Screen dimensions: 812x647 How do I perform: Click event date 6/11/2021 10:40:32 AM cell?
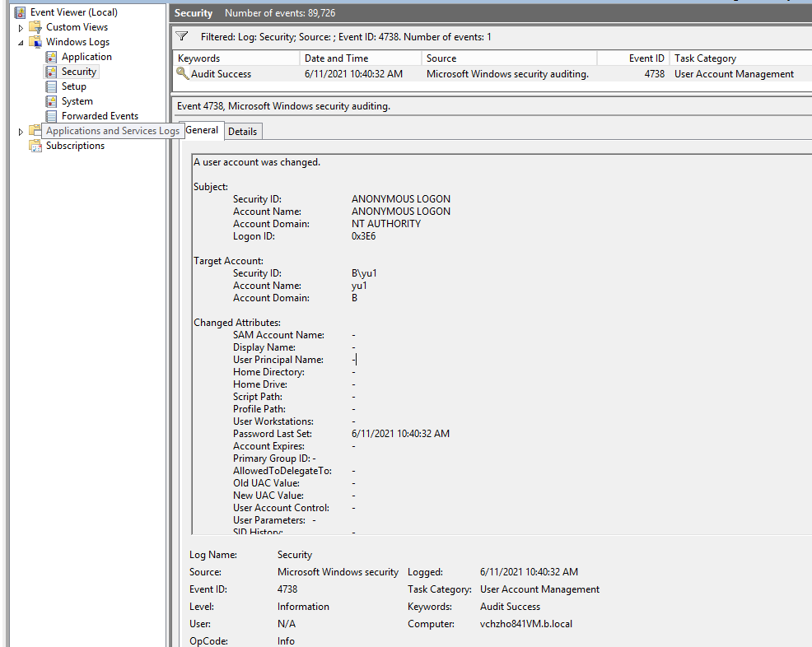coord(353,74)
